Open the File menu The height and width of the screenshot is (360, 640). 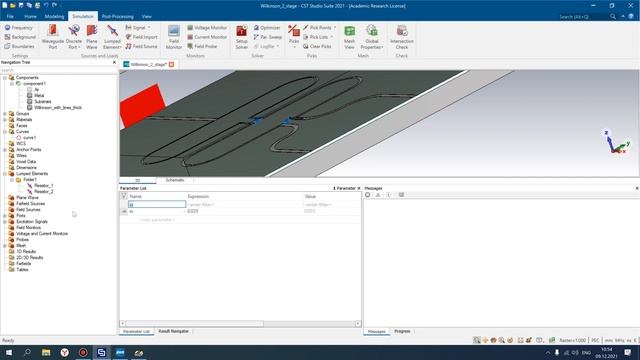tap(10, 16)
